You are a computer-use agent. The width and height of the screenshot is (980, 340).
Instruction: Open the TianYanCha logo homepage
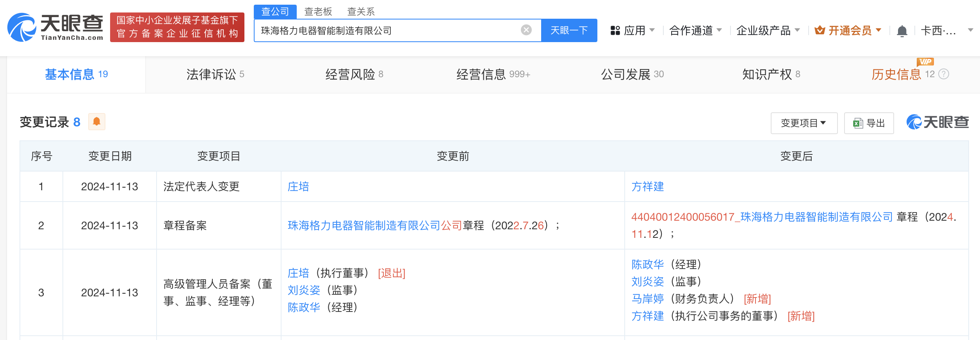coord(55,27)
